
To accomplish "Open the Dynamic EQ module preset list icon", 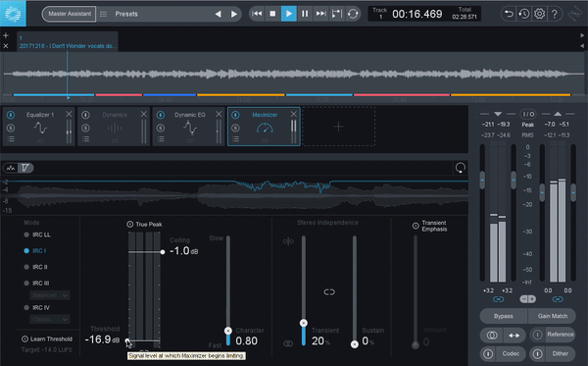I will (161, 139).
